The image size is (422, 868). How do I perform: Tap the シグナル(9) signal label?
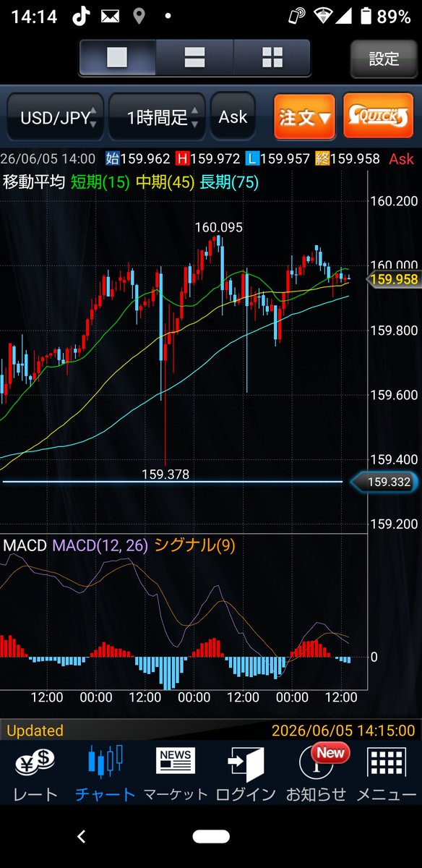[194, 545]
